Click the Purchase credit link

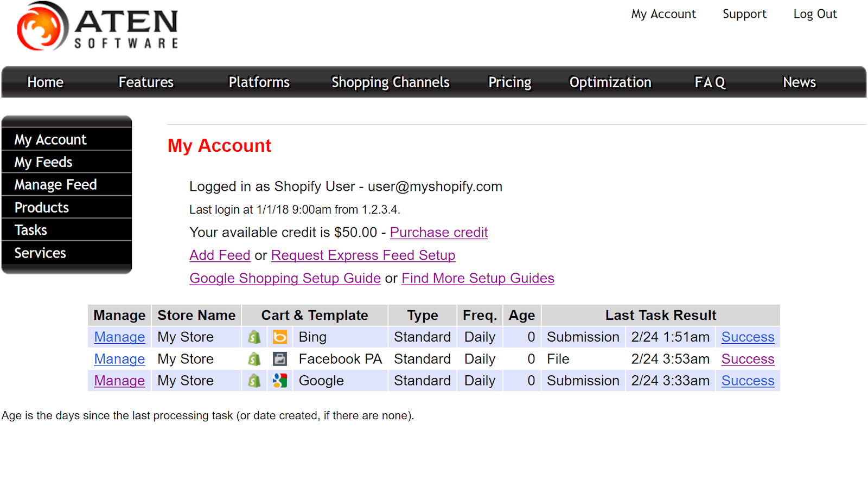tap(439, 232)
